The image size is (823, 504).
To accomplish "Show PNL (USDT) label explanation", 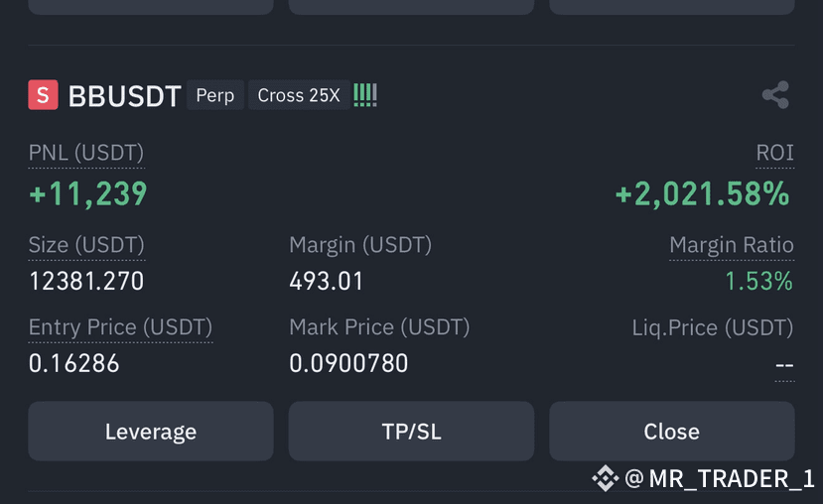I will pos(86,153).
